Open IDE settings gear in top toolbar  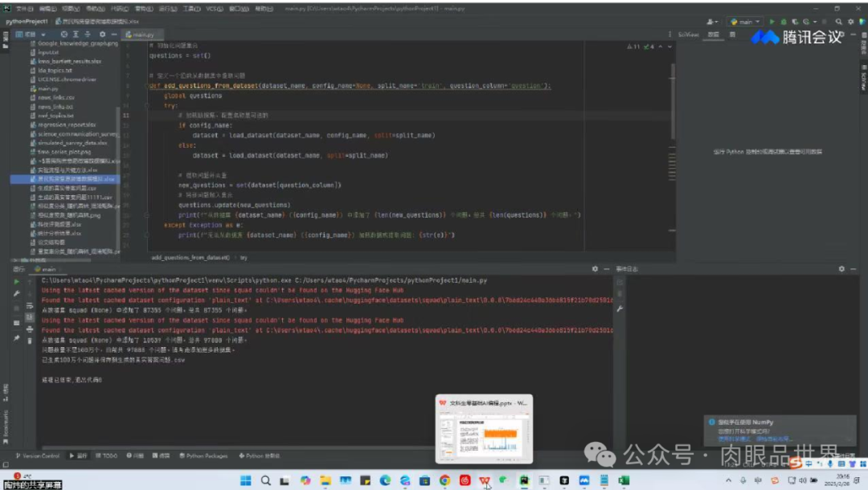(x=851, y=22)
